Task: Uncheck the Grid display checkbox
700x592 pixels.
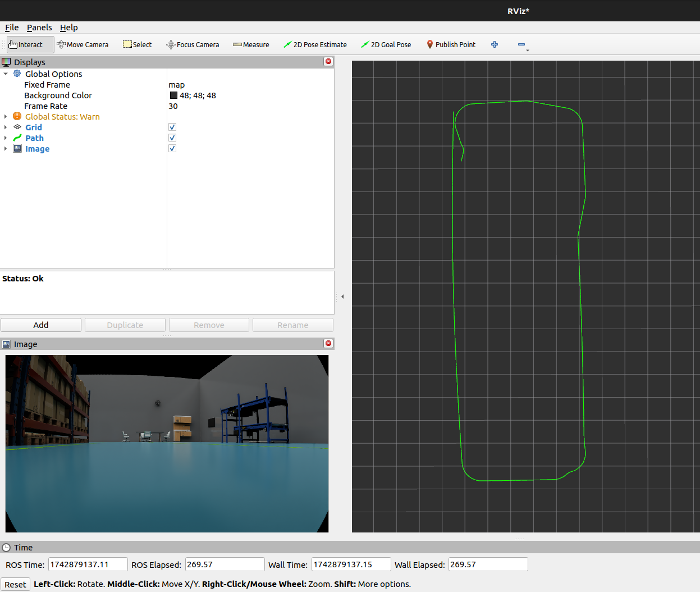Action: 172,127
